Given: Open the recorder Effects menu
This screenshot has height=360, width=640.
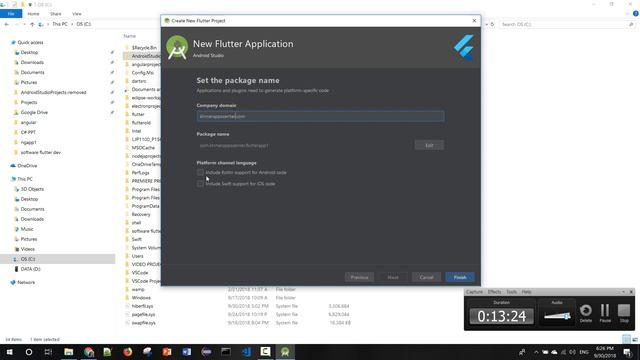Looking at the screenshot, I should 494,292.
